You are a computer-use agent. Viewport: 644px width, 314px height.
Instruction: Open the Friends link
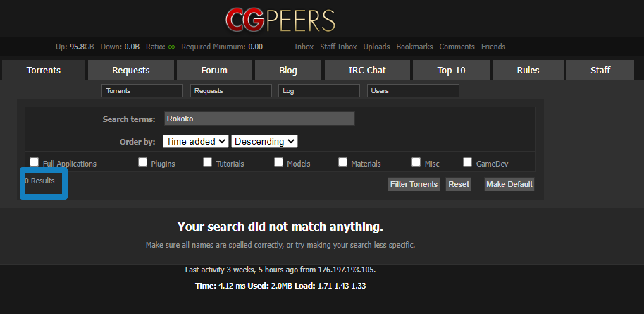click(x=493, y=47)
